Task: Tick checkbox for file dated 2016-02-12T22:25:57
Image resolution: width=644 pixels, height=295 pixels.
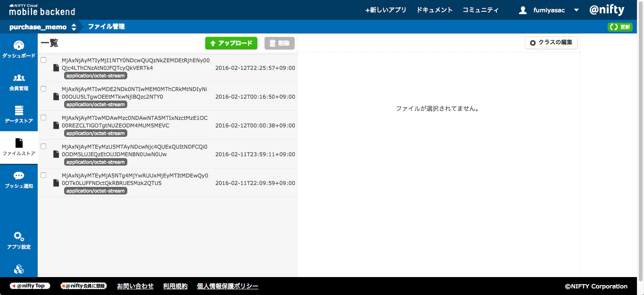Action: (43, 60)
